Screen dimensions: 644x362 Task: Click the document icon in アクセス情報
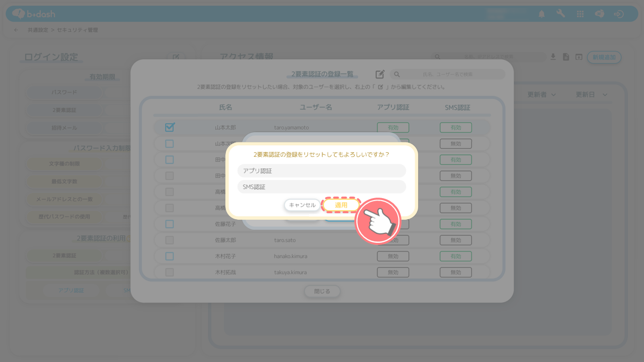tap(566, 57)
